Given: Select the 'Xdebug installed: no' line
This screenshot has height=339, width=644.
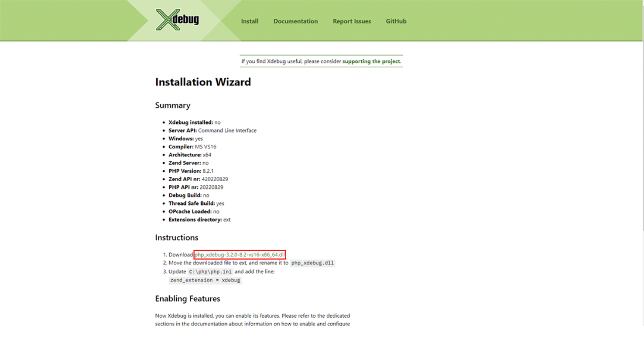Looking at the screenshot, I should coord(195,122).
